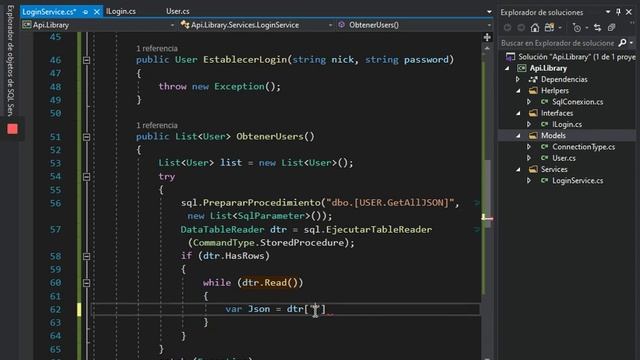
Task: Click the ConnectionType.cs C# file icon
Action: tap(544, 147)
